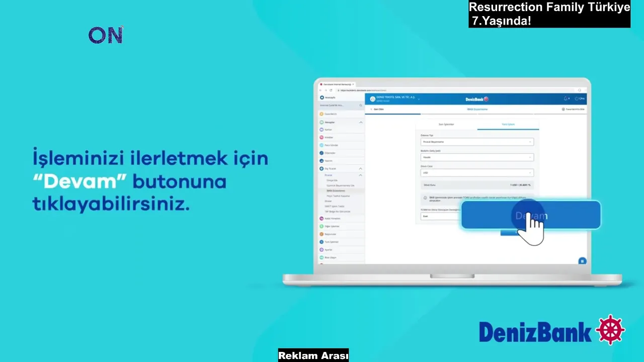Open the Evet dropdown at form bottom

441,216
